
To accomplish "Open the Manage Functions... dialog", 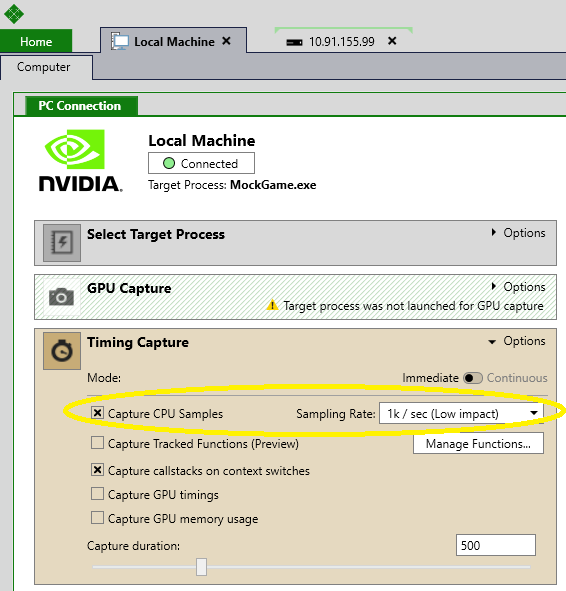I will (x=478, y=444).
